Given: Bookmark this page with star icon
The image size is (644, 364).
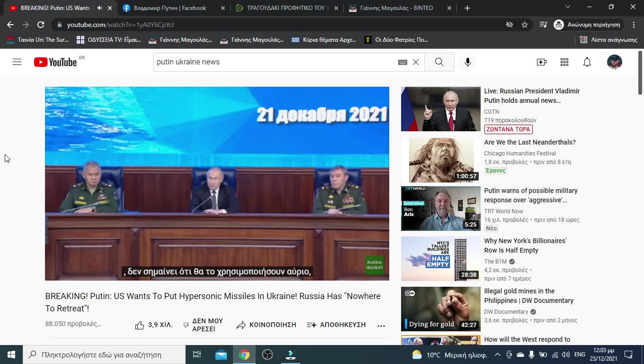Looking at the screenshot, I should point(525,25).
